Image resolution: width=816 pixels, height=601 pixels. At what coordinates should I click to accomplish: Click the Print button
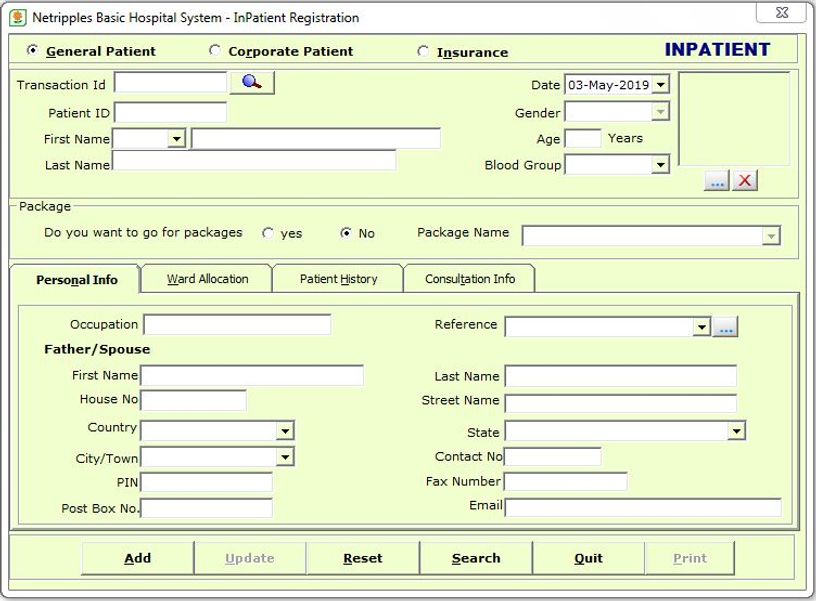690,558
